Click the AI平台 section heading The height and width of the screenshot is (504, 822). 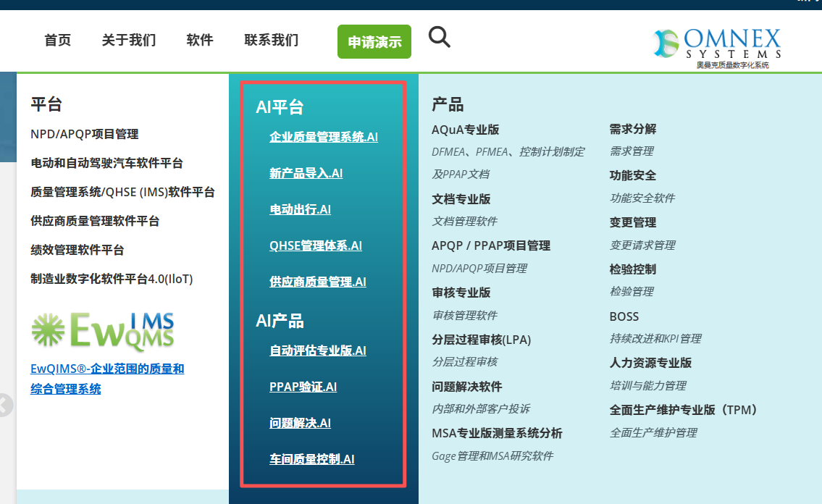[x=280, y=107]
